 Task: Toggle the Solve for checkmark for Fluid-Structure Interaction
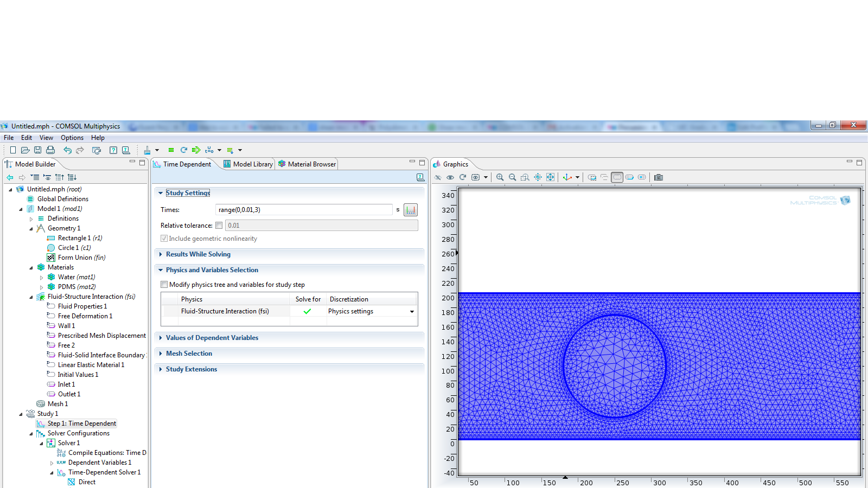click(307, 311)
